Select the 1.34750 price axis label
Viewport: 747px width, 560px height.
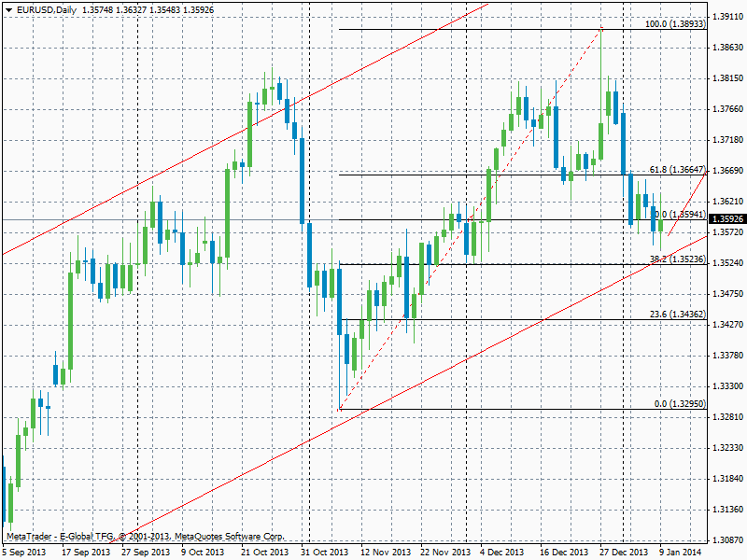click(727, 294)
